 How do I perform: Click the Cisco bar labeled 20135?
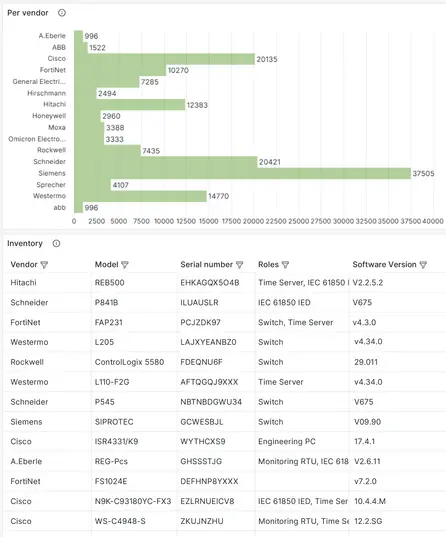coord(164,59)
